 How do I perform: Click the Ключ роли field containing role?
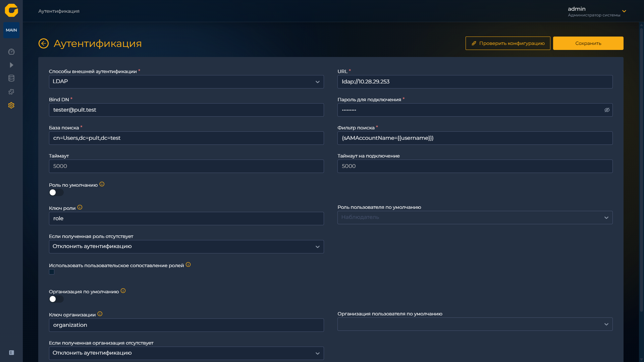pos(186,219)
